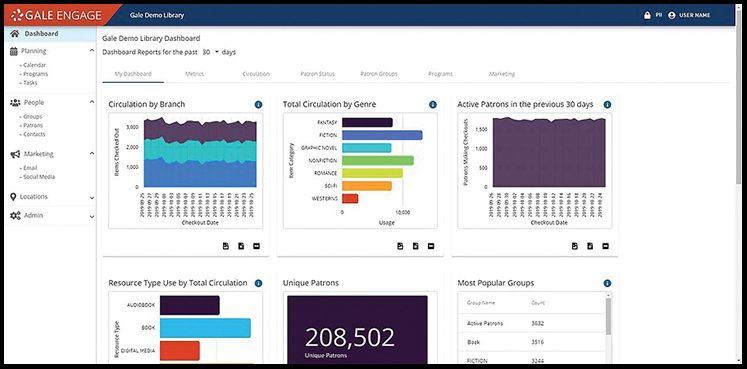747x369 pixels.
Task: Open Programs in the sidebar
Action: click(x=35, y=74)
